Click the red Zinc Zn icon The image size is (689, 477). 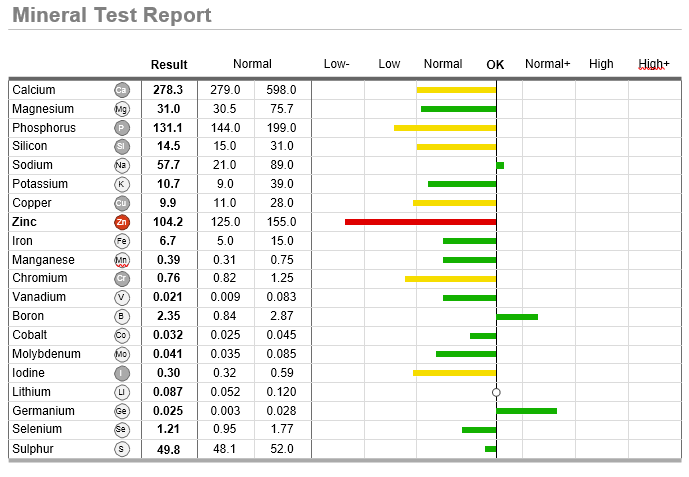[x=122, y=222]
